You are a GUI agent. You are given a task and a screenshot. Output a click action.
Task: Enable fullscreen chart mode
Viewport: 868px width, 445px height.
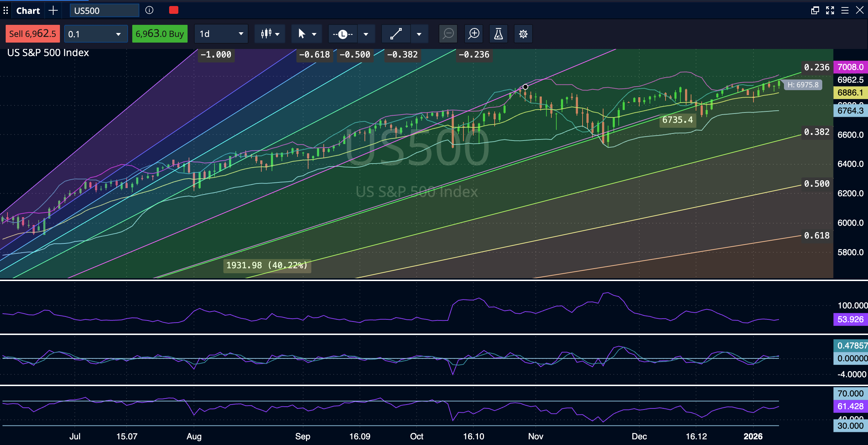pos(830,10)
